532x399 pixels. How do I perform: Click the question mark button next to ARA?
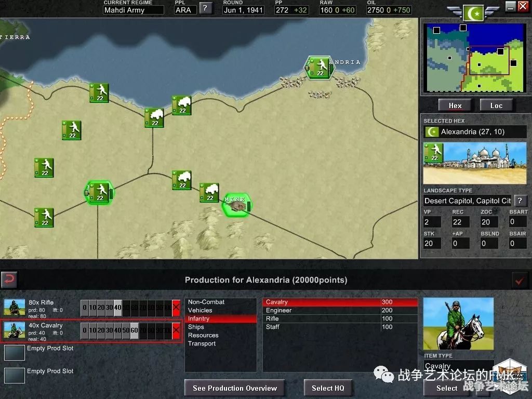[x=205, y=8]
